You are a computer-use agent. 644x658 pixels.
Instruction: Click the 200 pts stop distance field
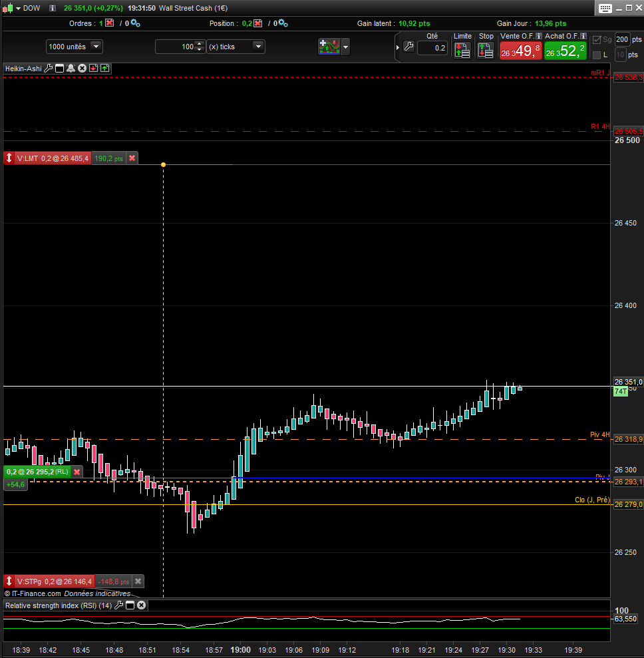point(622,39)
